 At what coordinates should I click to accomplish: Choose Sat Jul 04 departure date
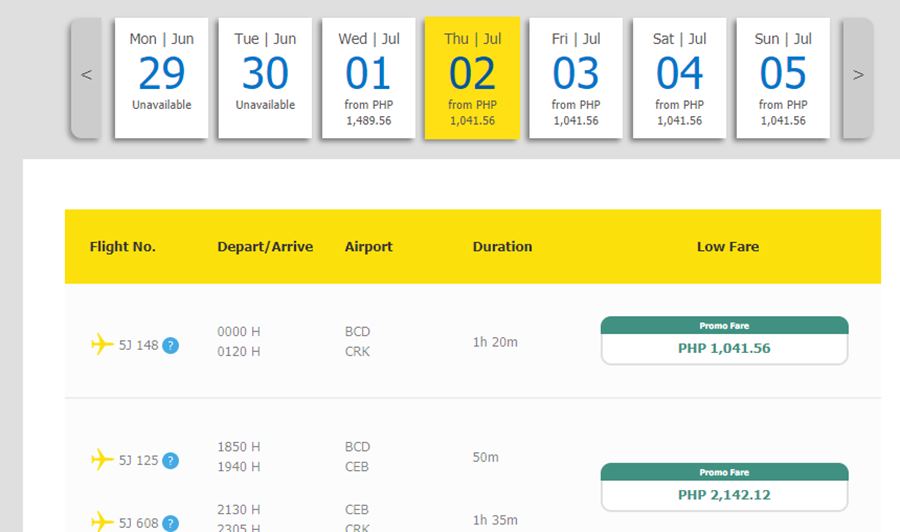click(x=680, y=77)
